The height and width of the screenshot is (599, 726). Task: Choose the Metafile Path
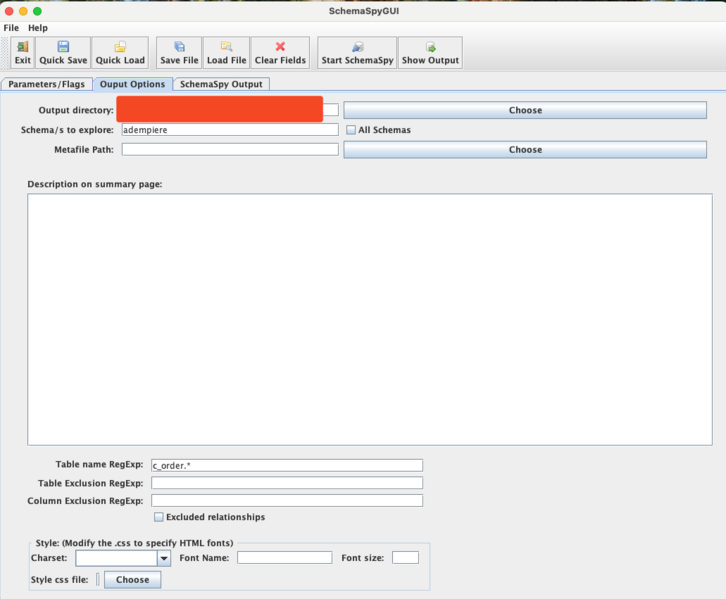[525, 149]
